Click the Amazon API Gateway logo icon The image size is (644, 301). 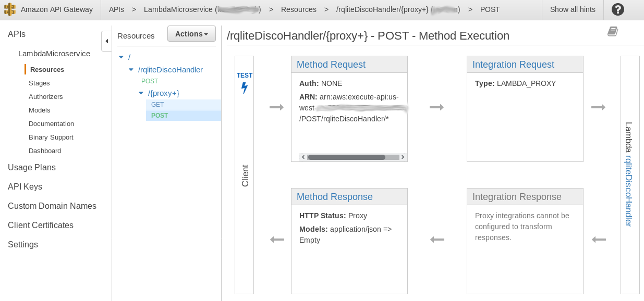(9, 9)
